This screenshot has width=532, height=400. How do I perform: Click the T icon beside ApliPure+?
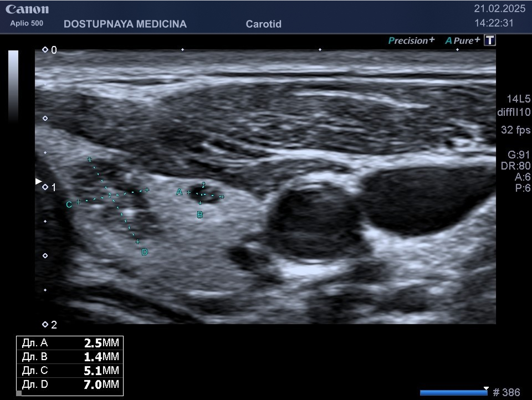(x=489, y=40)
